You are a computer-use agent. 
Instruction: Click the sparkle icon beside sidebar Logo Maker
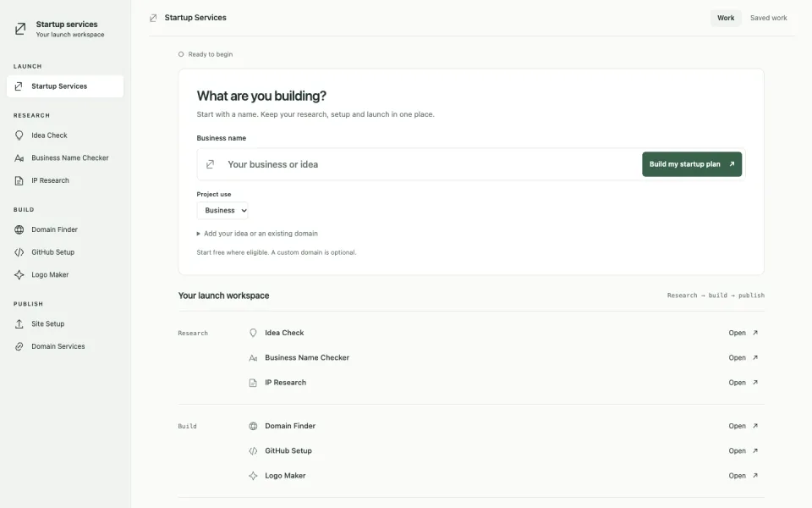19,274
